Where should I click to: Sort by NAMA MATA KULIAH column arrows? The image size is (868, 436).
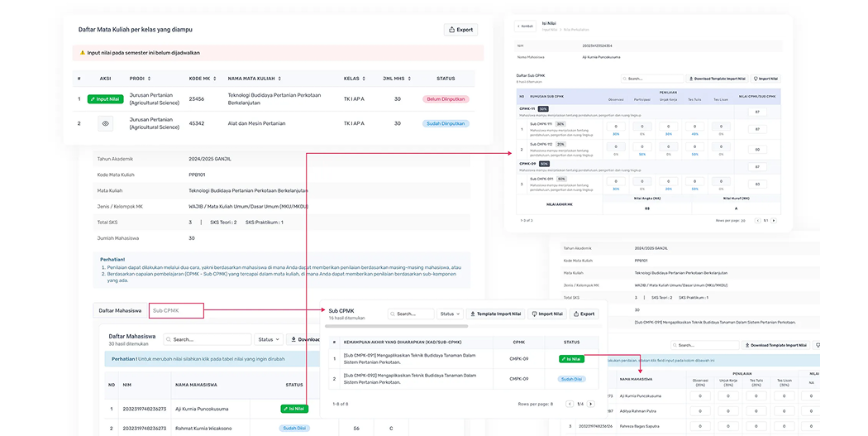[279, 79]
